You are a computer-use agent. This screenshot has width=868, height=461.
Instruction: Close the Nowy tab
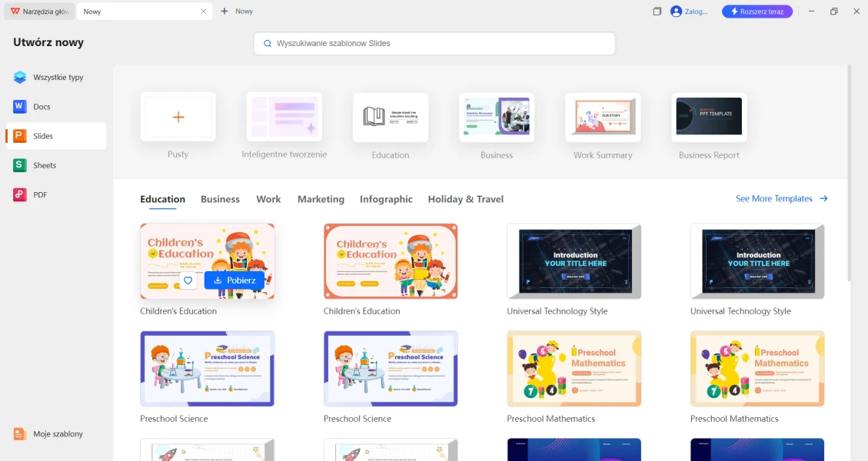pos(203,12)
